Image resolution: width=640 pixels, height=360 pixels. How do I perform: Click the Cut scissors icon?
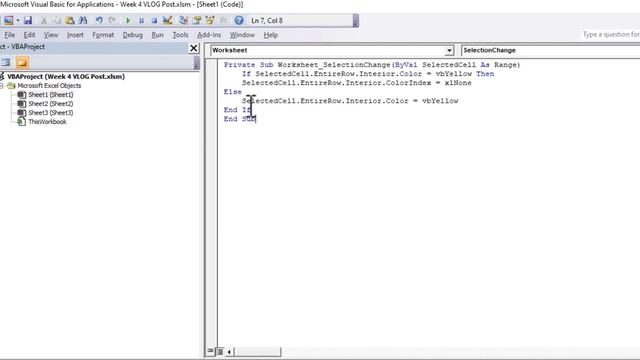44,20
